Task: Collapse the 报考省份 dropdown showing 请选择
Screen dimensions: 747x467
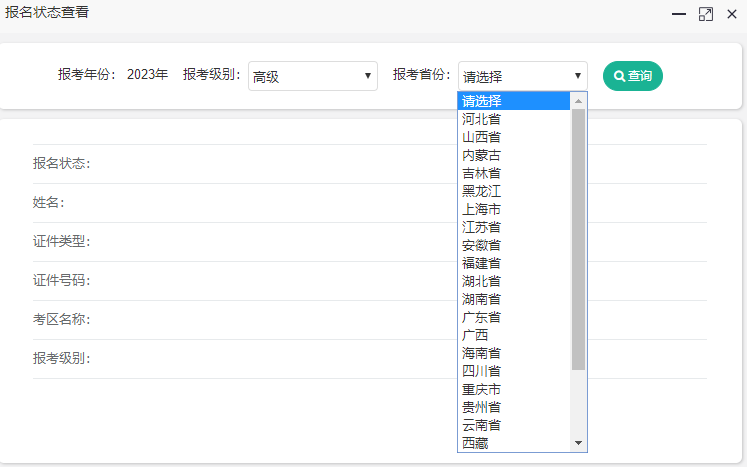Action: pyautogui.click(x=522, y=76)
